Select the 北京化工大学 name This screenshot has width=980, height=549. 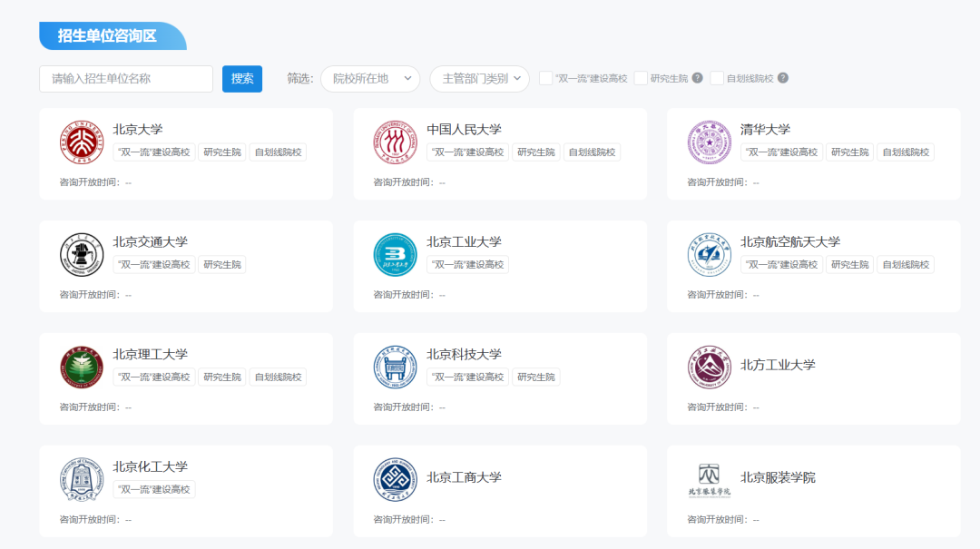pyautogui.click(x=150, y=467)
